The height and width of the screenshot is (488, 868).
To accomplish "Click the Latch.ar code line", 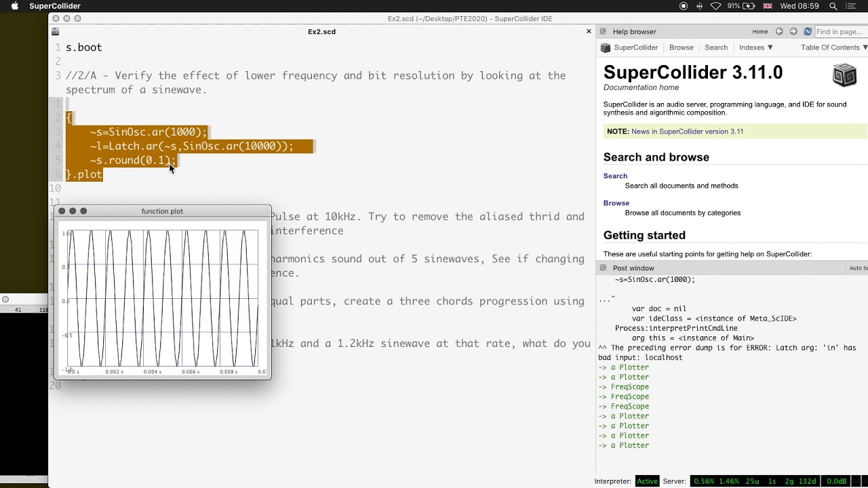I will [x=192, y=146].
